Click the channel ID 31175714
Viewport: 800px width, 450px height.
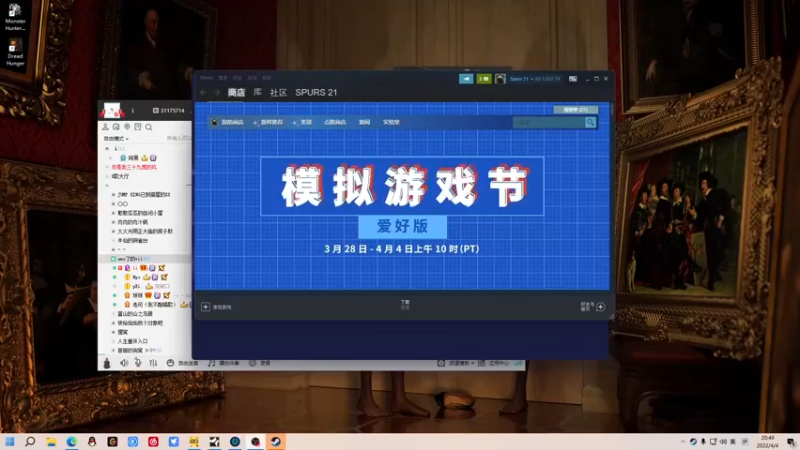coord(169,110)
